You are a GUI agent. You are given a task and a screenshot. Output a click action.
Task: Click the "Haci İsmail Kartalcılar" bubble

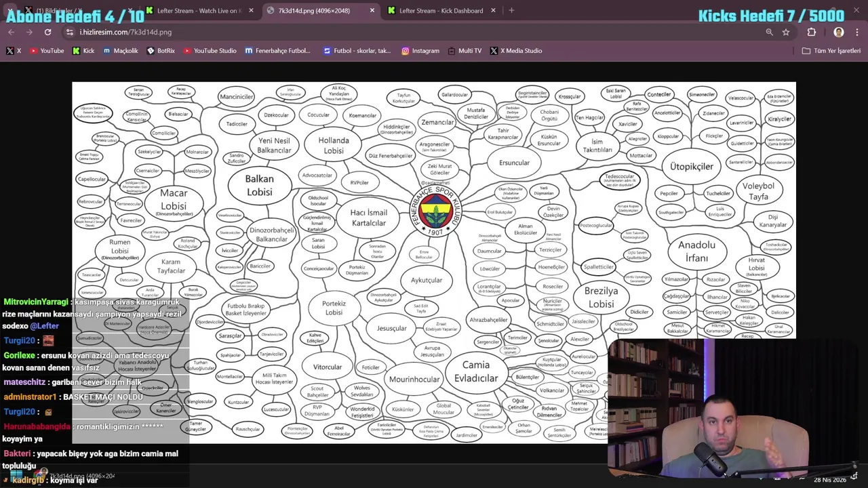tap(368, 218)
